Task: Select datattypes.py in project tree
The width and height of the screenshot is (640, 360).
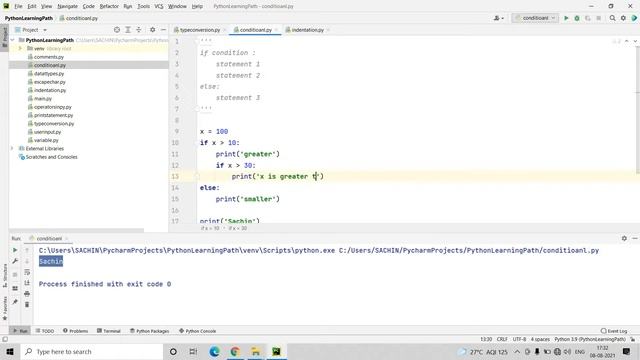Action: tap(49, 73)
